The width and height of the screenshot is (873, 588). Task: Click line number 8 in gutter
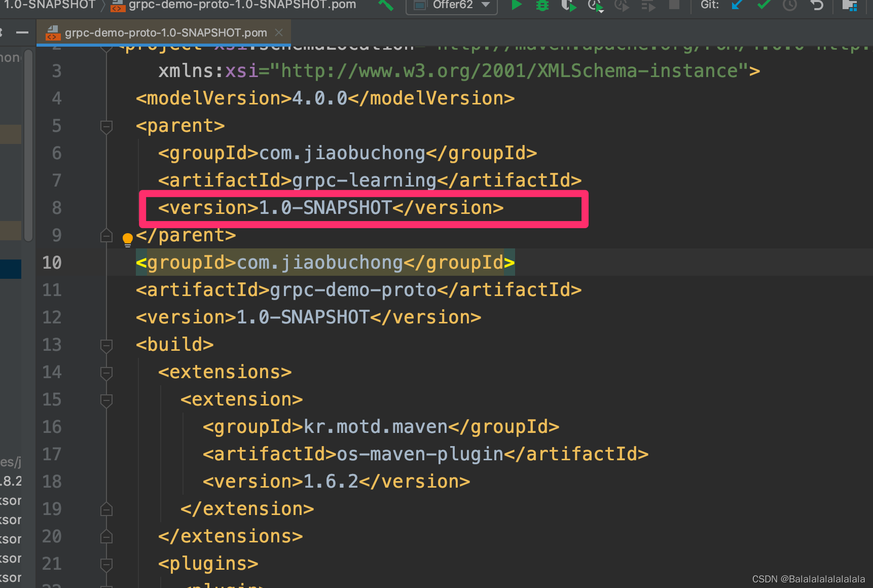(57, 208)
